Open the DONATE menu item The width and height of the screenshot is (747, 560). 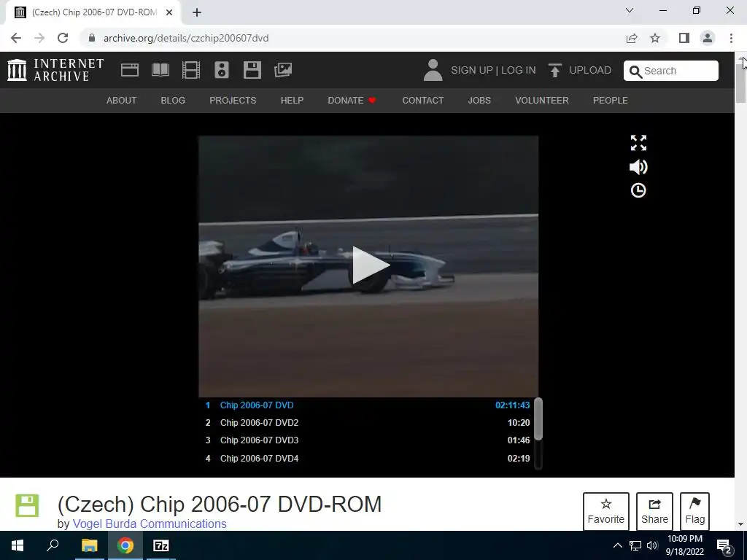coord(345,101)
